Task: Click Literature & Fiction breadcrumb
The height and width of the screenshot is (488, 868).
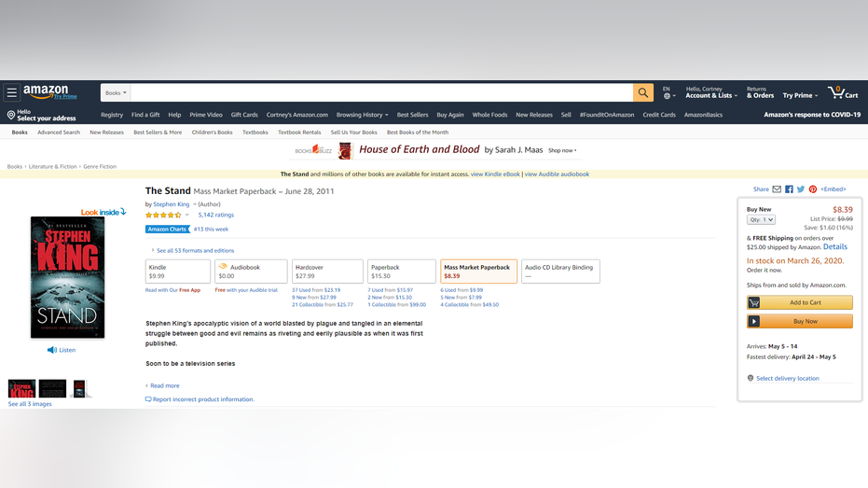Action: coord(52,167)
